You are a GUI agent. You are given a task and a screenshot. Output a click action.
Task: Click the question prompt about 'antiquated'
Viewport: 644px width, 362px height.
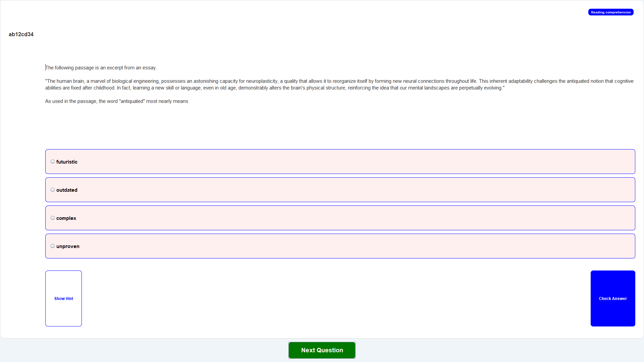point(116,101)
